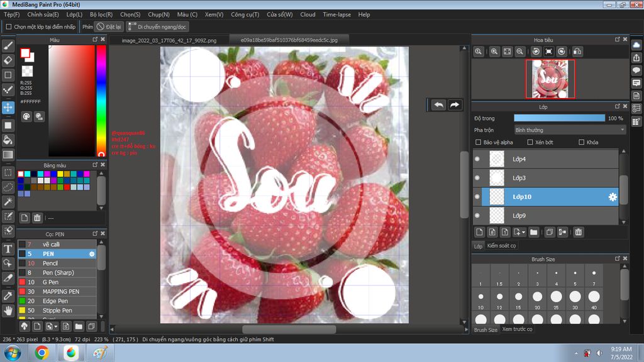The image size is (644, 362).
Task: Select brush size 10
Action: pyautogui.click(x=480, y=300)
